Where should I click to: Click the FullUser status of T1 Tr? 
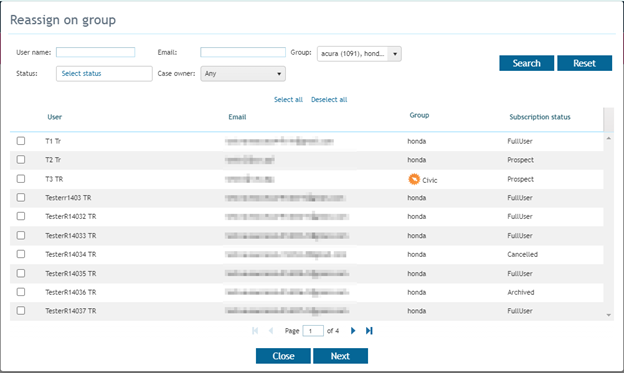click(520, 141)
